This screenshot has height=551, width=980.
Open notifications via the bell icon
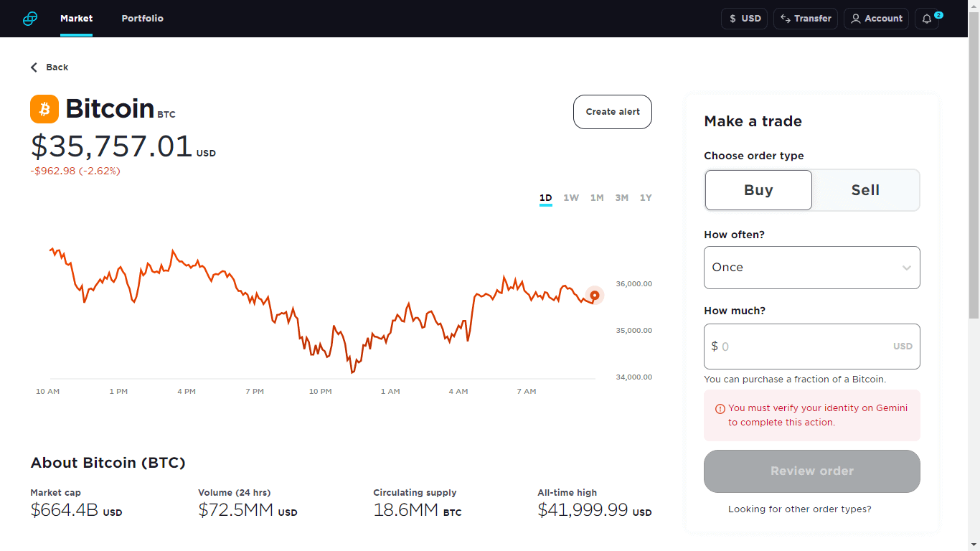click(925, 19)
